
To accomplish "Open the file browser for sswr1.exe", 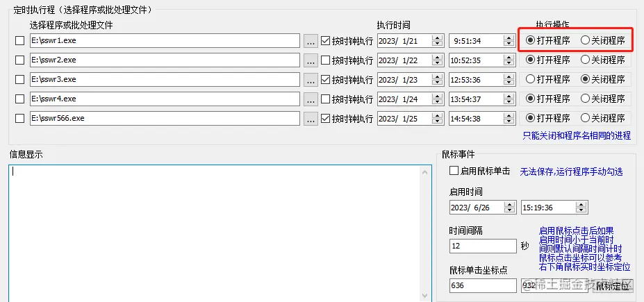I will point(311,41).
